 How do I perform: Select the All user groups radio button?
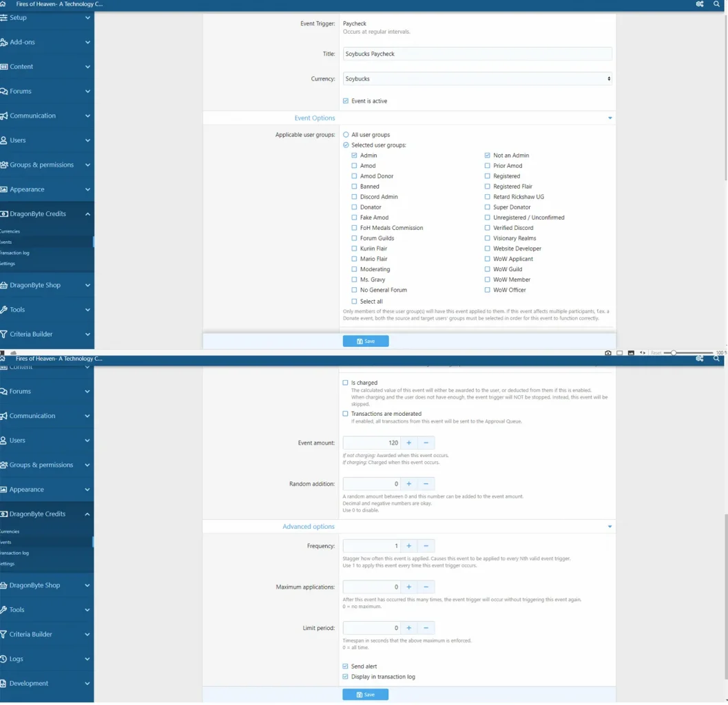point(346,135)
